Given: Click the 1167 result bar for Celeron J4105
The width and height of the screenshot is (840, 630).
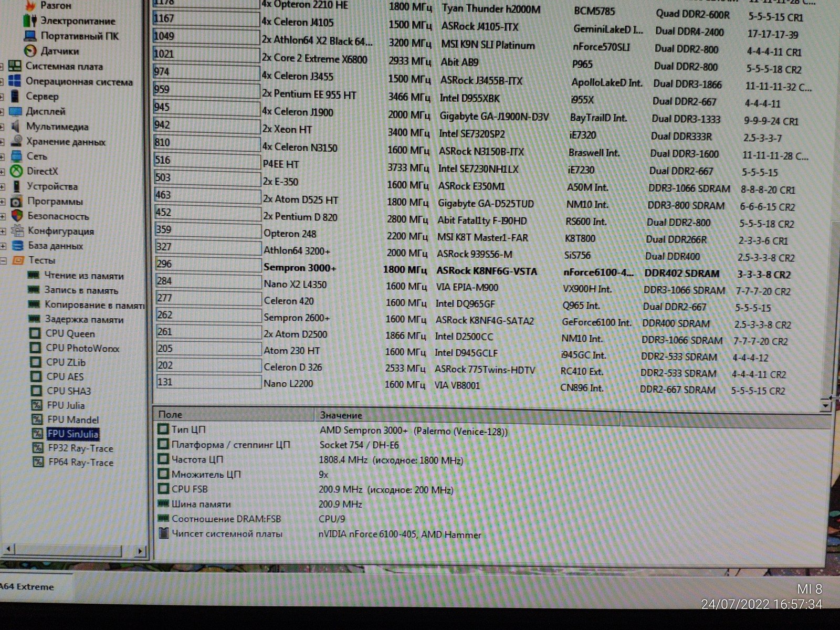Looking at the screenshot, I should pyautogui.click(x=206, y=19).
